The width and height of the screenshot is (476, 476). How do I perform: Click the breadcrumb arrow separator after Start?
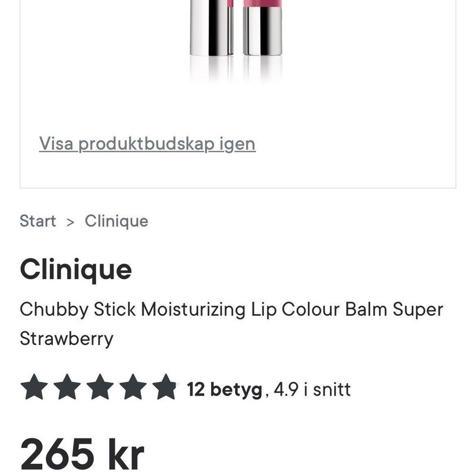click(70, 222)
